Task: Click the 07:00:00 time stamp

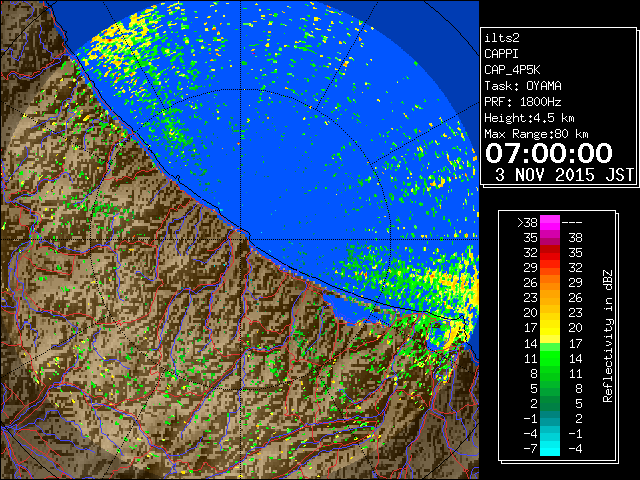Action: (549, 153)
